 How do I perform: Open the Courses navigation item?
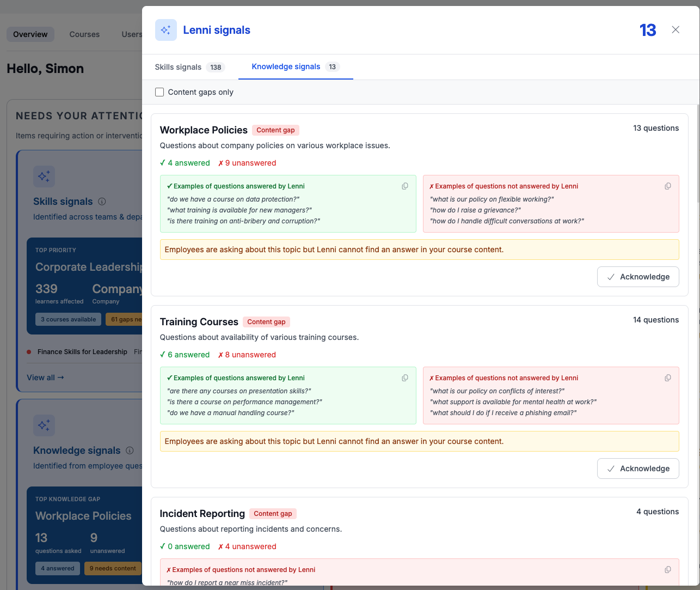pyautogui.click(x=84, y=34)
